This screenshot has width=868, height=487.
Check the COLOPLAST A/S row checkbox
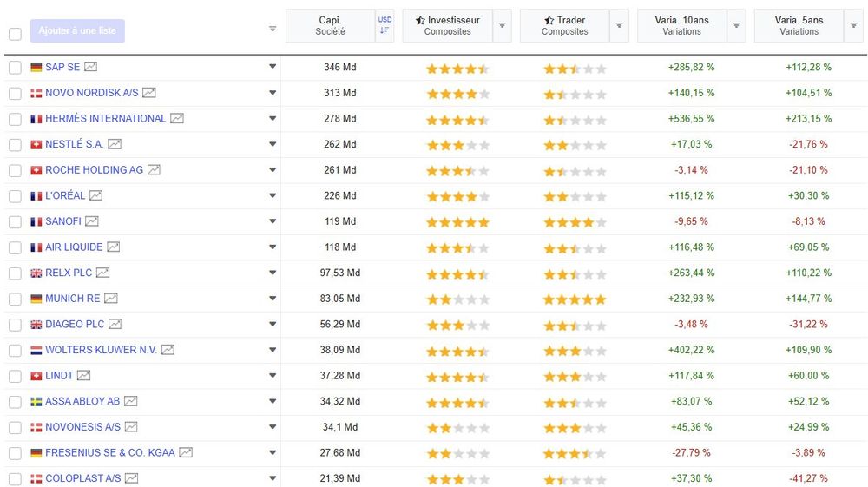(x=15, y=479)
